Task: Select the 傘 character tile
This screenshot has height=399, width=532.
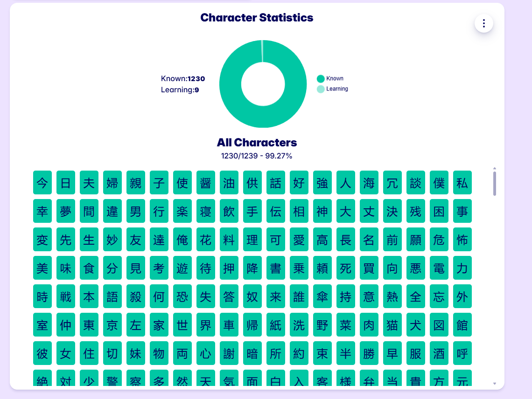Action: click(x=322, y=296)
